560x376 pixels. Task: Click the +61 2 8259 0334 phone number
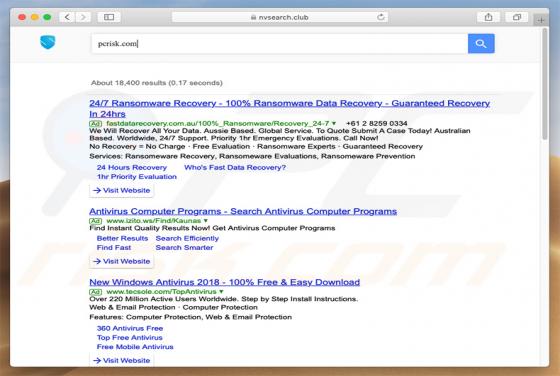pyautogui.click(x=377, y=124)
